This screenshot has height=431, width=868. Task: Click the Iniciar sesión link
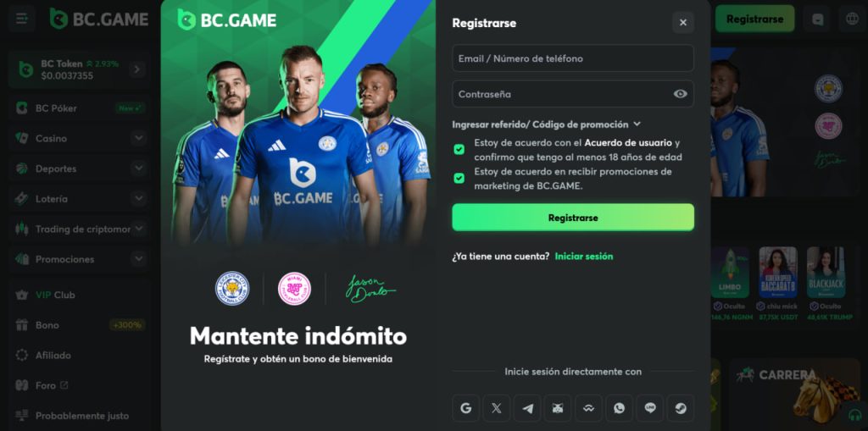click(x=584, y=257)
